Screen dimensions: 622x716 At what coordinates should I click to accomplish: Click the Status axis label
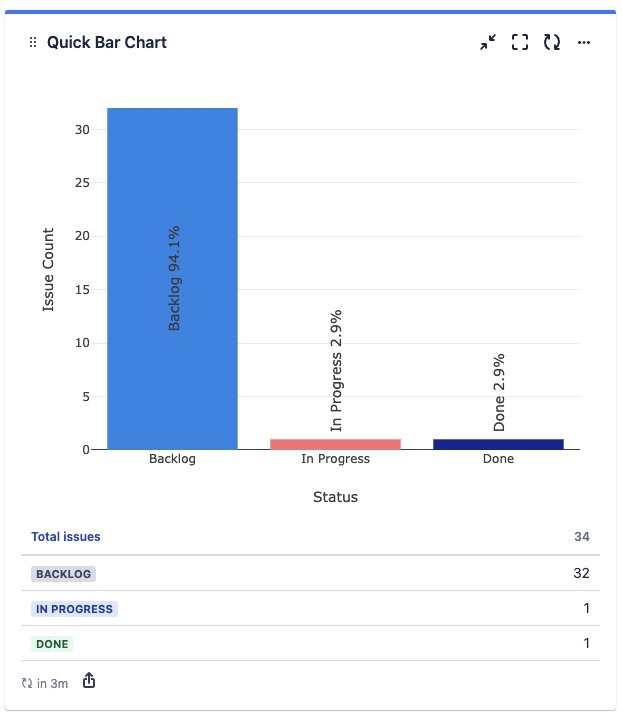335,497
